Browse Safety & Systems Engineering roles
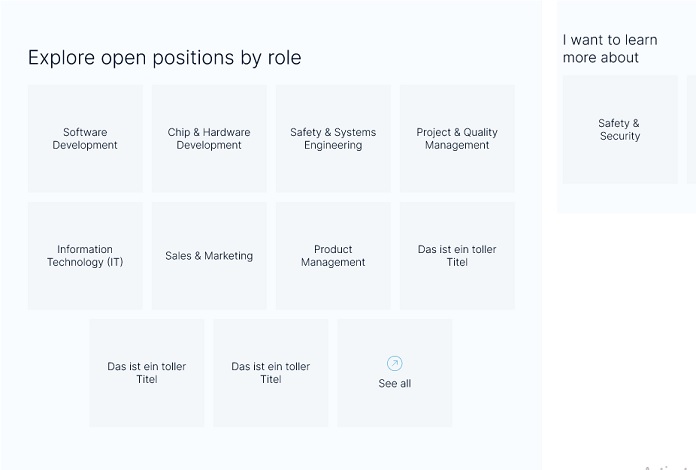 point(333,138)
